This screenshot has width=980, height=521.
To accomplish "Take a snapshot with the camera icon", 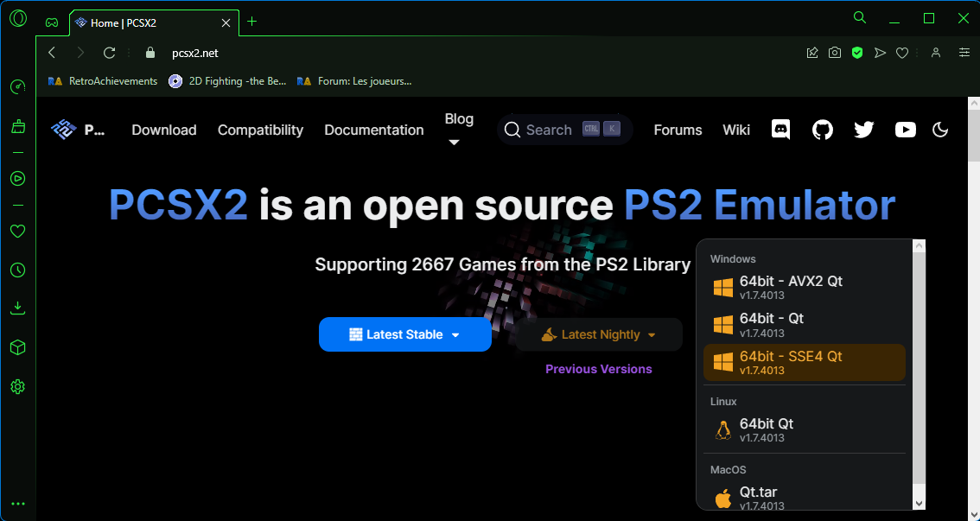I will click(834, 53).
